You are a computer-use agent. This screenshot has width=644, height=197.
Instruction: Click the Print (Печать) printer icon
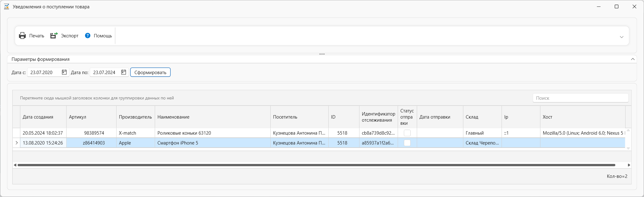tap(23, 36)
